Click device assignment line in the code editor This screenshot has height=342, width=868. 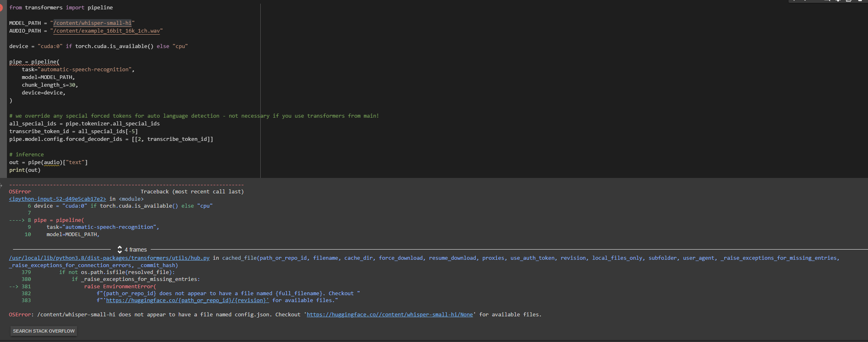tap(99, 46)
